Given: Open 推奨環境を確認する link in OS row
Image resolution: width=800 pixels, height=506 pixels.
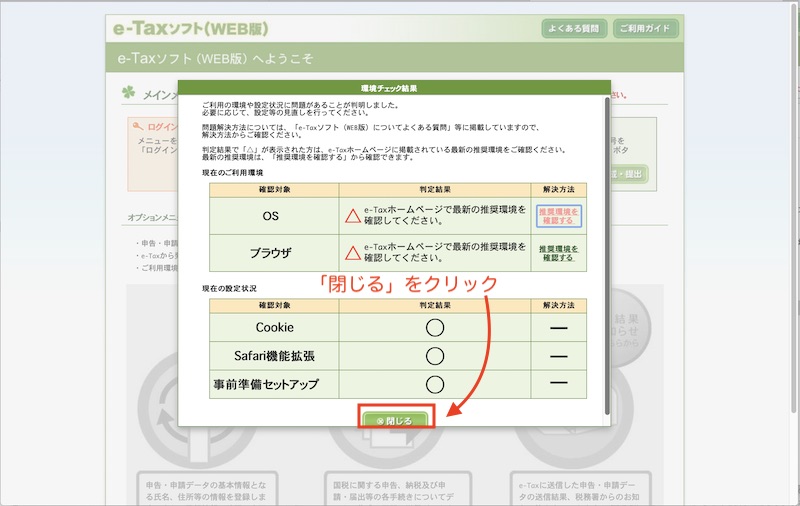Looking at the screenshot, I should click(x=559, y=216).
